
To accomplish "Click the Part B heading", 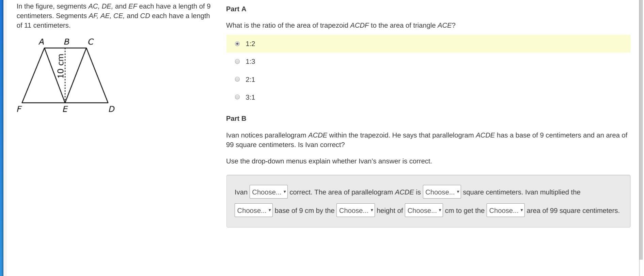I will pyautogui.click(x=236, y=118).
